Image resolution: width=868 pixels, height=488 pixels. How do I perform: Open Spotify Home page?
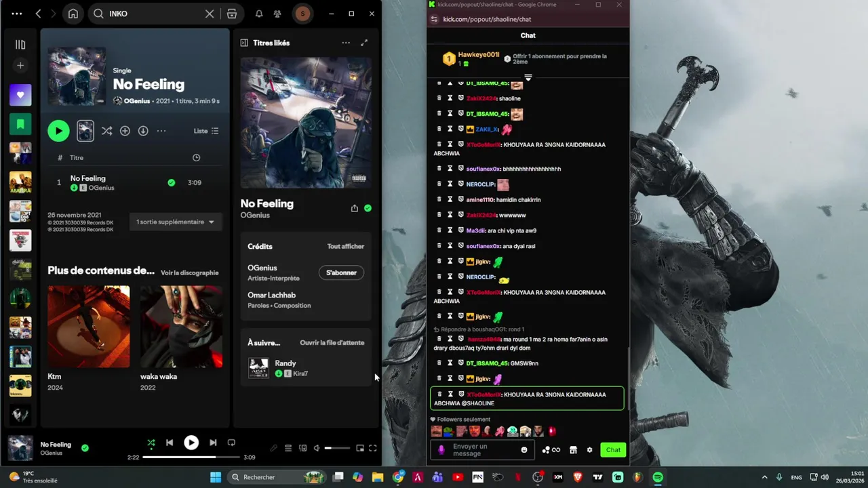73,14
